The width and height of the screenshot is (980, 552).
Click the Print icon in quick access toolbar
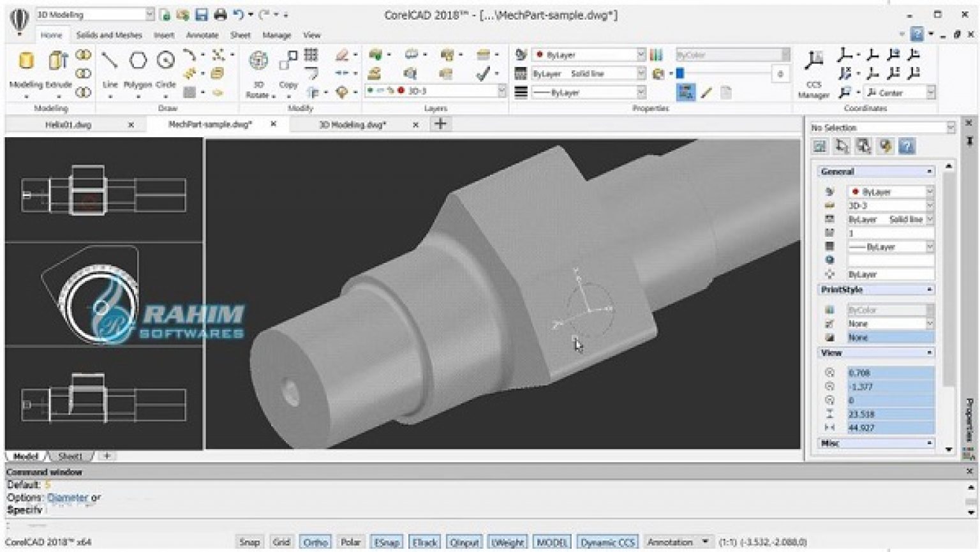[x=220, y=15]
